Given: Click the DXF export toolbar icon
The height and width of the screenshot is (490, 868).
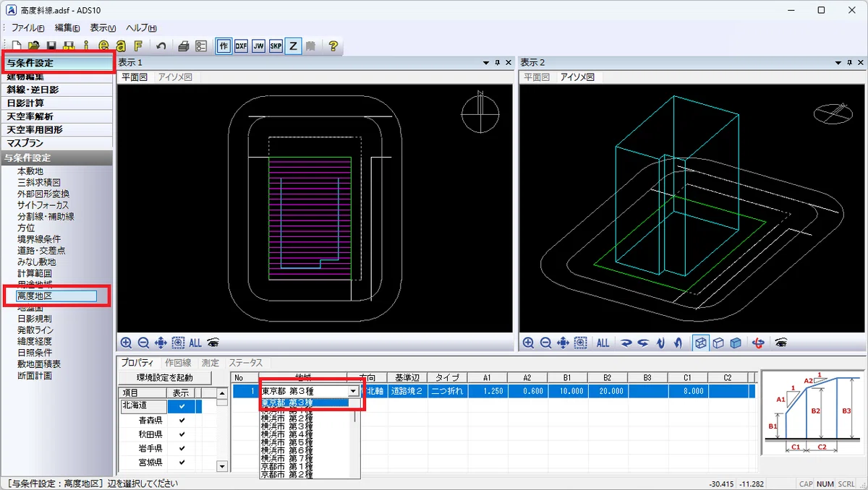Looking at the screenshot, I should pyautogui.click(x=241, y=46).
